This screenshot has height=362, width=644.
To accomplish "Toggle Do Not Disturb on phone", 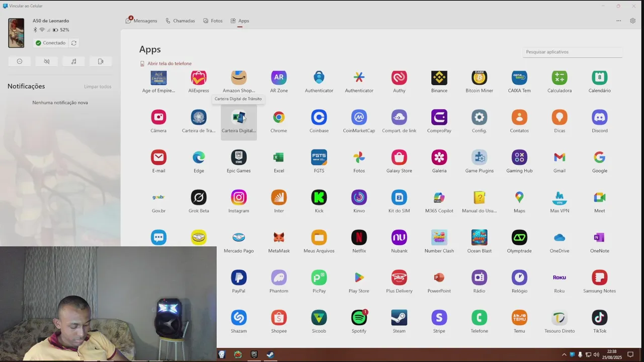I will [x=20, y=61].
